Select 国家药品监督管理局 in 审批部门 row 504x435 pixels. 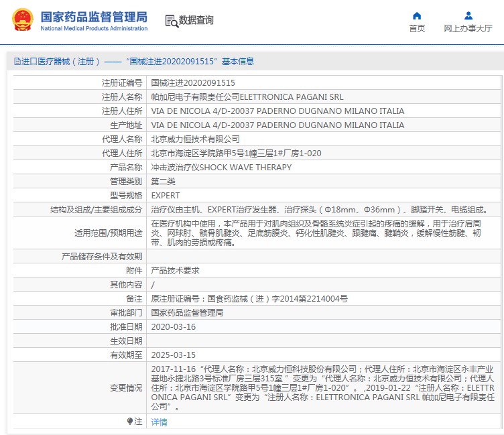(x=188, y=312)
